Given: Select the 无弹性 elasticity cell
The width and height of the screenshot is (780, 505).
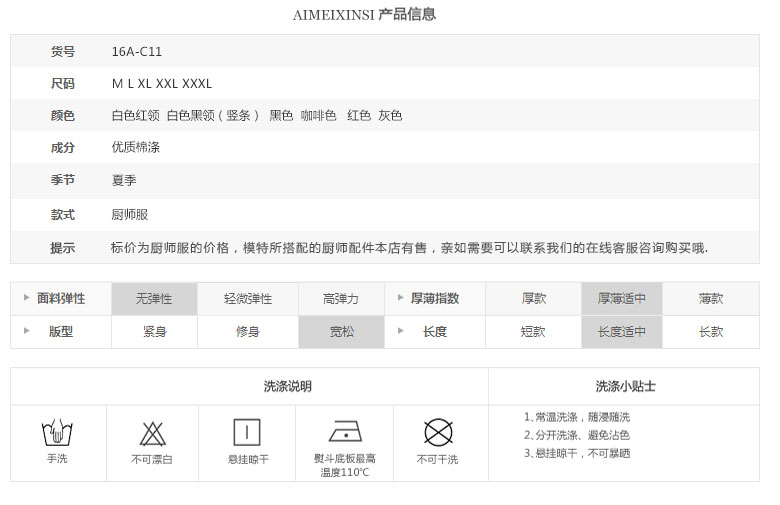Looking at the screenshot, I should pyautogui.click(x=154, y=299).
